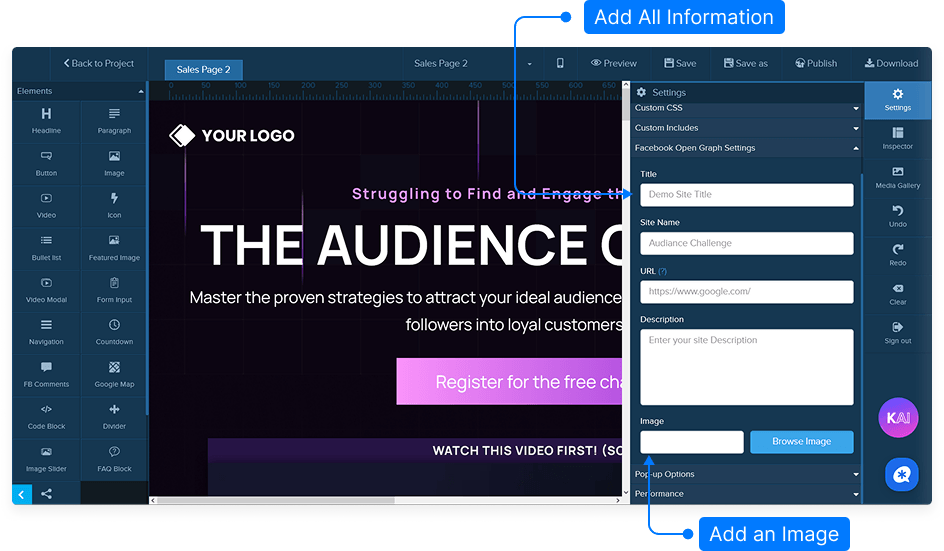Switch to the Sales Page 2 tab
The width and height of the screenshot is (944, 551).
pos(203,70)
